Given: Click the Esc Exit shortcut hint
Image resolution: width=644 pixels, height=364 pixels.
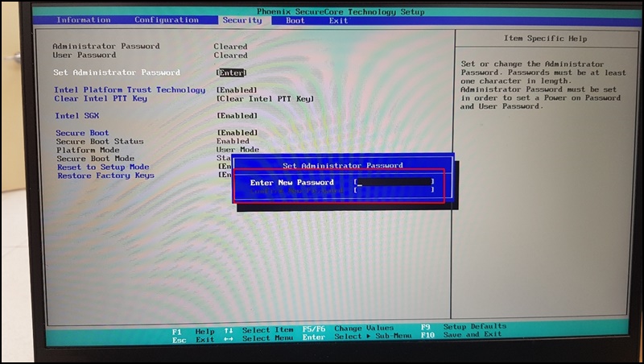Looking at the screenshot, I should pyautogui.click(x=193, y=340).
